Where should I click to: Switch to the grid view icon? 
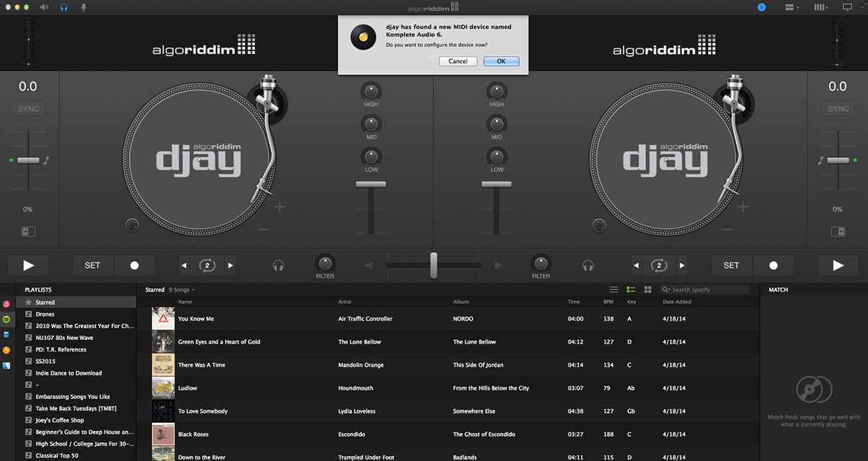coord(647,290)
